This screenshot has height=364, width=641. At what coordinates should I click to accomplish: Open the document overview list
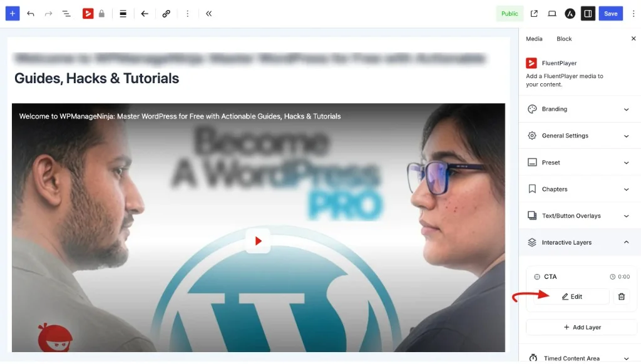[x=66, y=14]
